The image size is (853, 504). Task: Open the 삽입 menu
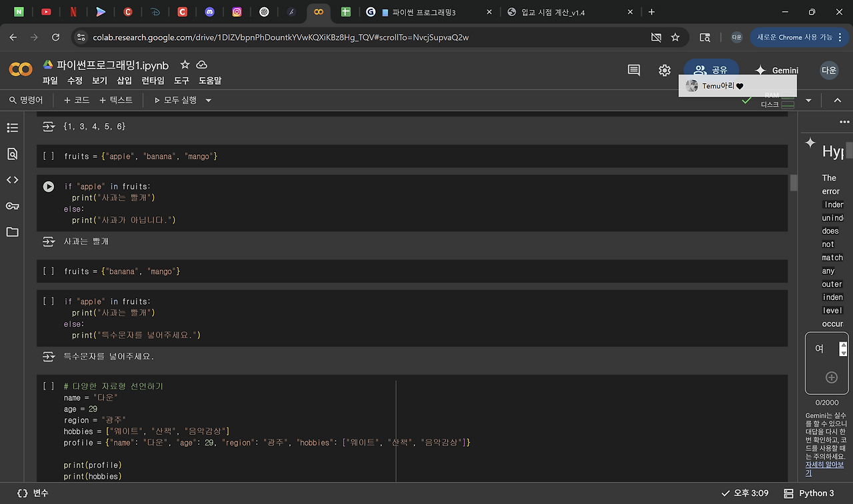(x=125, y=81)
